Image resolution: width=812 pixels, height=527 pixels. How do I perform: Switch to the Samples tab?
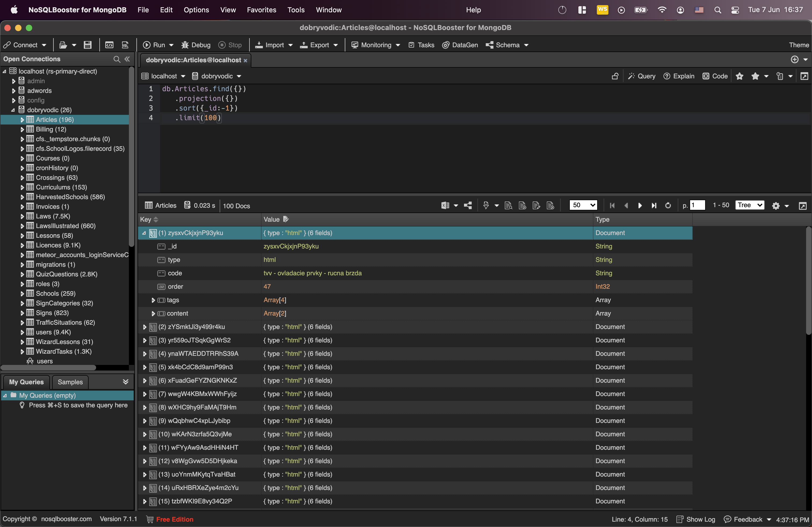70,382
